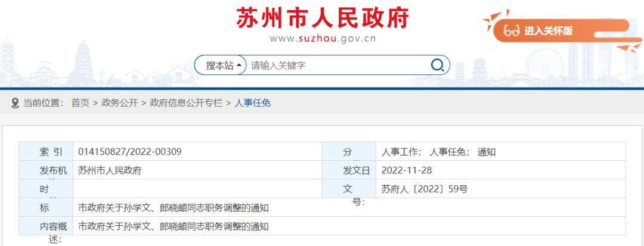644x246 pixels.
Task: Open 政务公开 breadcrumb link
Action: pos(119,103)
